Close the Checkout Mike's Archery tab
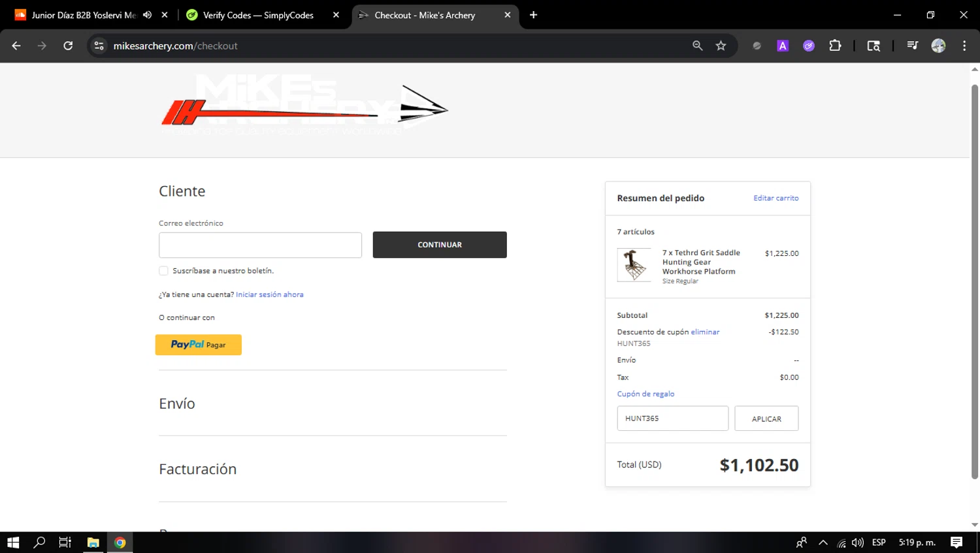 [x=508, y=14]
